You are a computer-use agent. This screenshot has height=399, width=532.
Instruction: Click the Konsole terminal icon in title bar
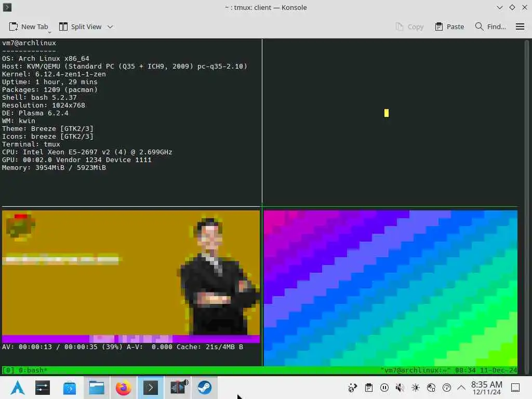coord(7,7)
